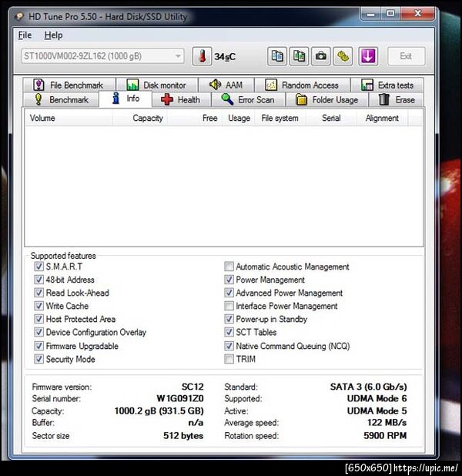Click the SATA 3 (6.0 Gb/s) standard value
The height and width of the screenshot is (476, 462).
point(368,387)
